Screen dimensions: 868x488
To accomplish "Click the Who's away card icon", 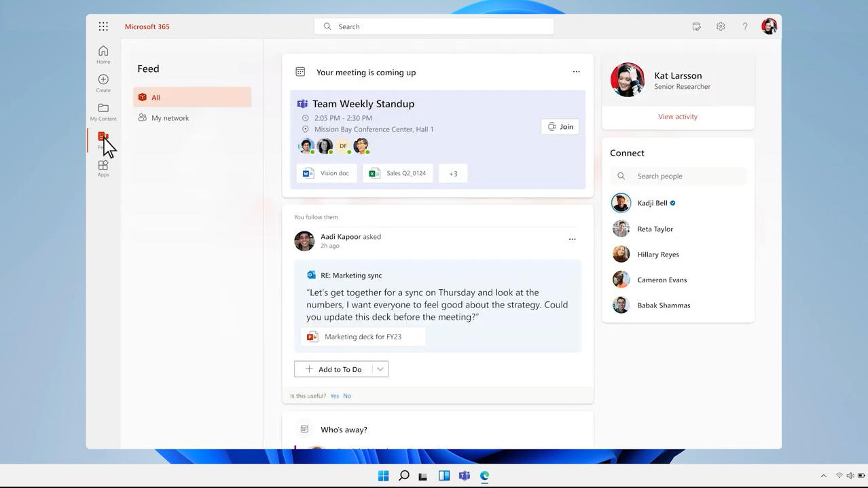I will click(x=304, y=430).
